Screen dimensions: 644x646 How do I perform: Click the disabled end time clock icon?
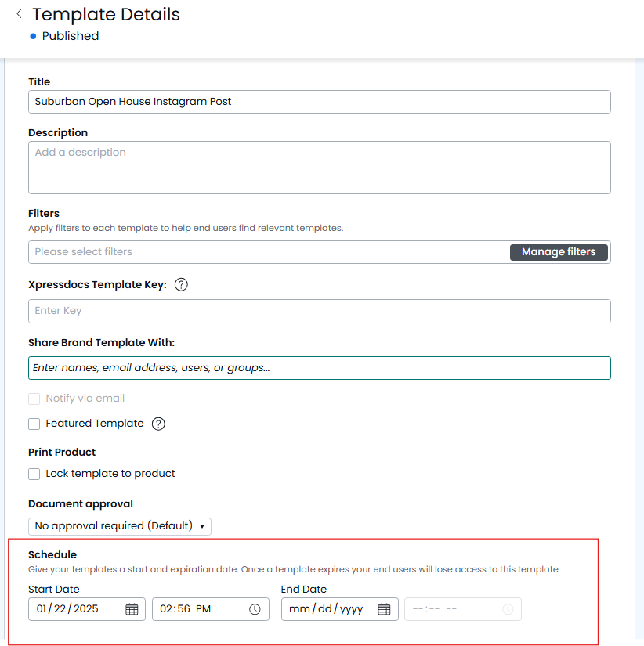point(508,609)
